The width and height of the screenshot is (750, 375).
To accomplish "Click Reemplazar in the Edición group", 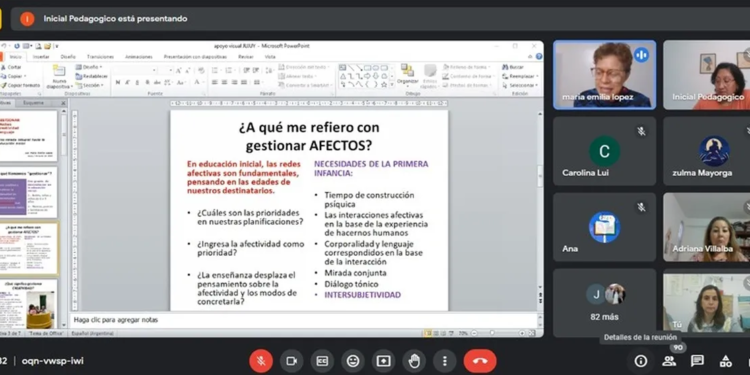I will tap(520, 77).
